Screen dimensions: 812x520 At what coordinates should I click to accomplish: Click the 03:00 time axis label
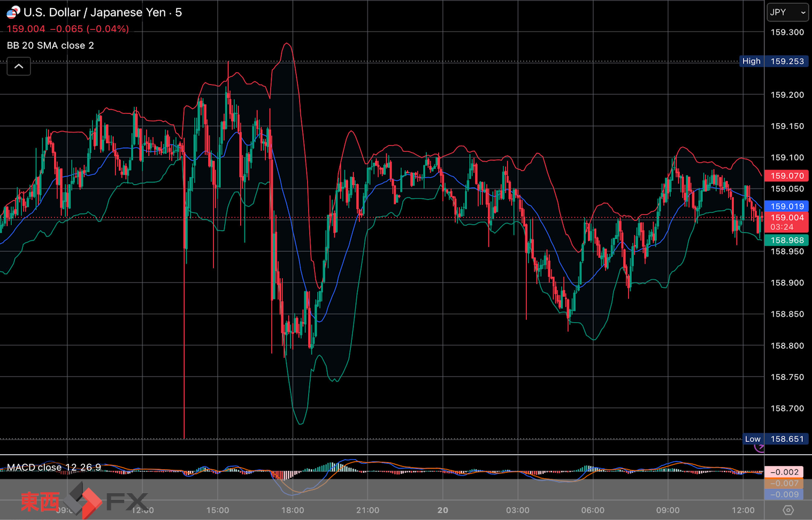tap(518, 510)
